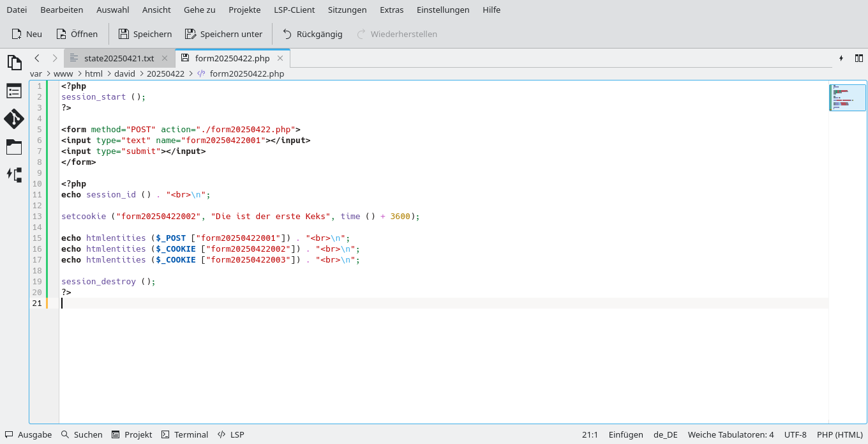Open the UTF-8 encoding selector
Image resolution: width=868 pixels, height=444 pixels.
pyautogui.click(x=795, y=434)
